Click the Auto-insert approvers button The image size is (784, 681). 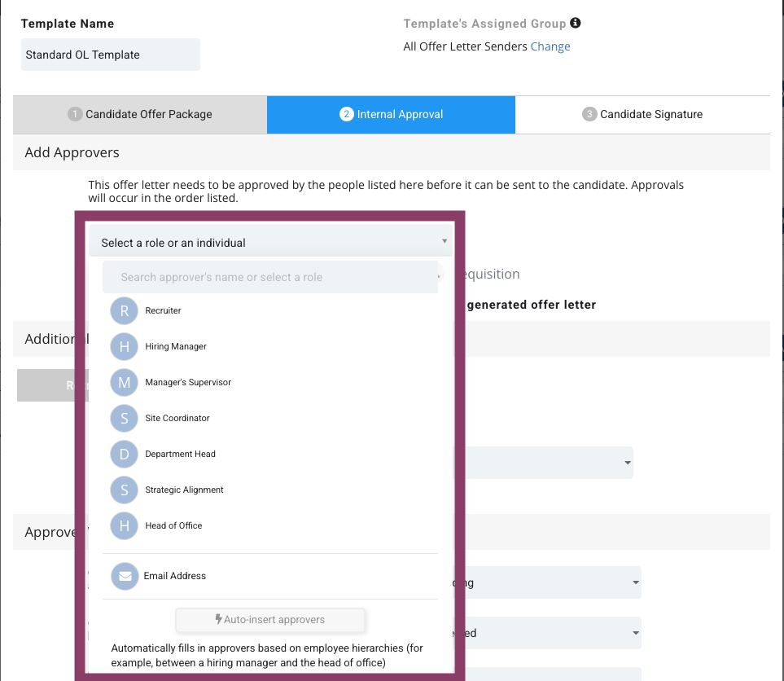click(x=270, y=620)
